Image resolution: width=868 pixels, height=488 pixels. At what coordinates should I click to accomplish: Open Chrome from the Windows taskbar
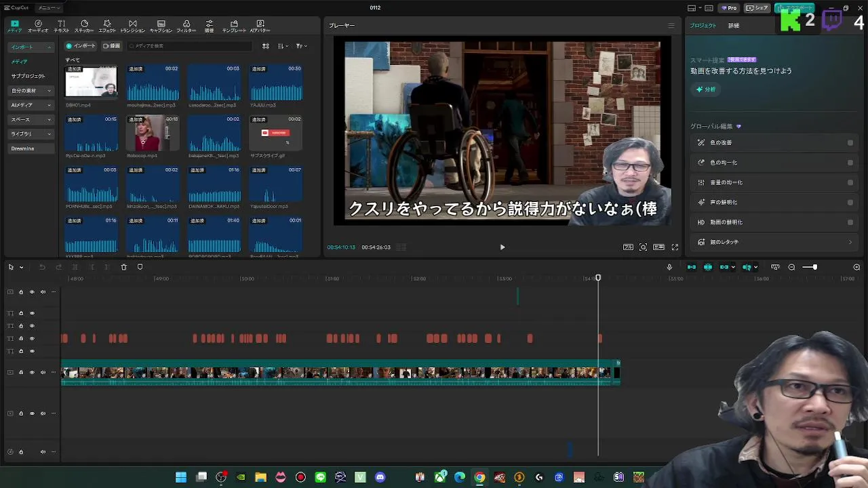(479, 477)
